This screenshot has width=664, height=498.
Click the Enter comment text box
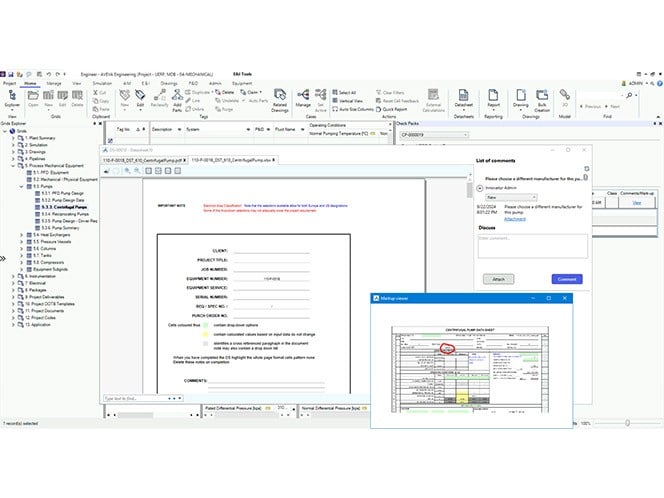pos(531,245)
